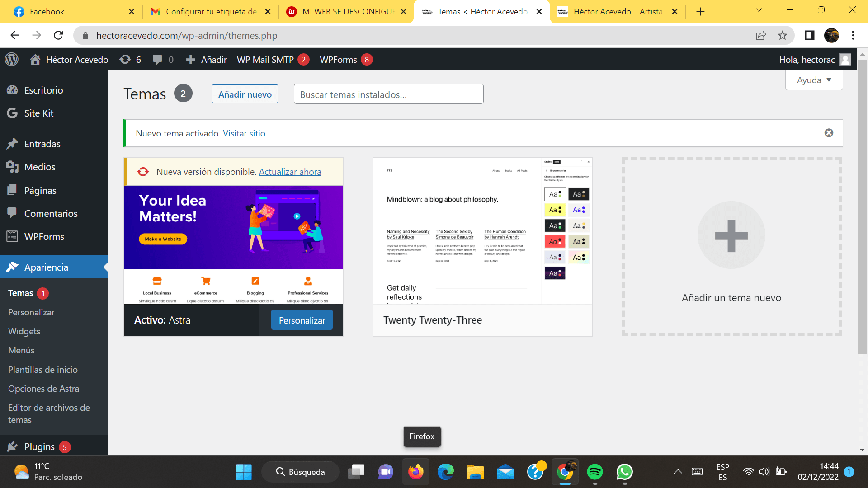This screenshot has width=868, height=488.
Task: Open Chrome profile avatar
Action: 831,35
